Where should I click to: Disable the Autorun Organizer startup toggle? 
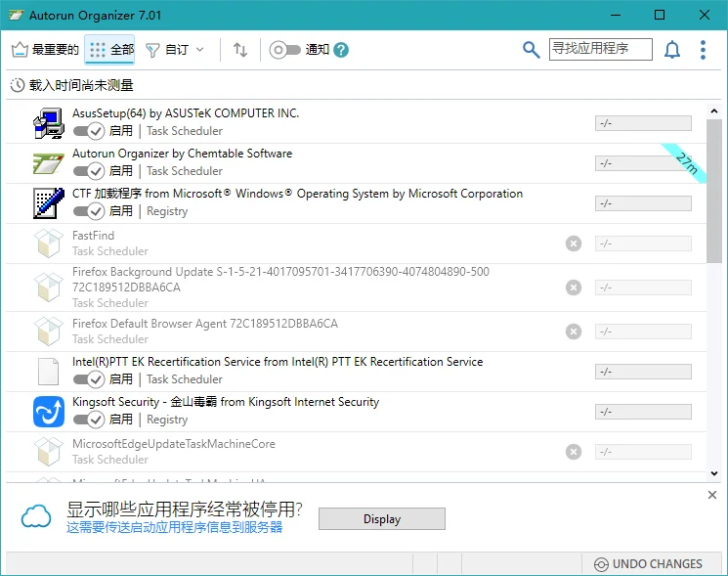point(89,171)
